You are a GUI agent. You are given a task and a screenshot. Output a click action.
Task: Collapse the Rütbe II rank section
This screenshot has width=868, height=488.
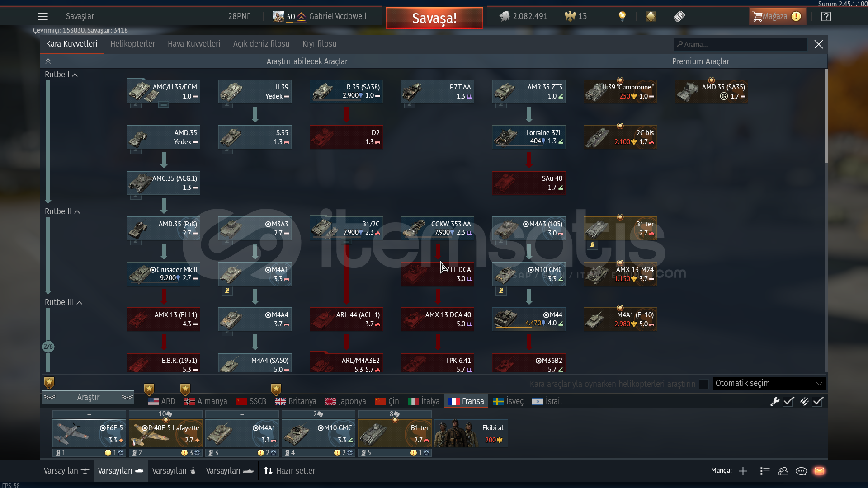tap(77, 211)
